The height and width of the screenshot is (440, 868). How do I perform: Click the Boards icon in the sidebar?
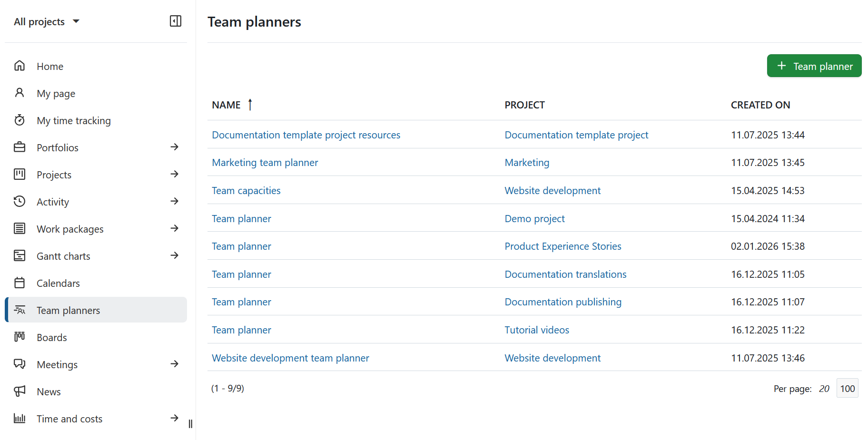(x=20, y=337)
